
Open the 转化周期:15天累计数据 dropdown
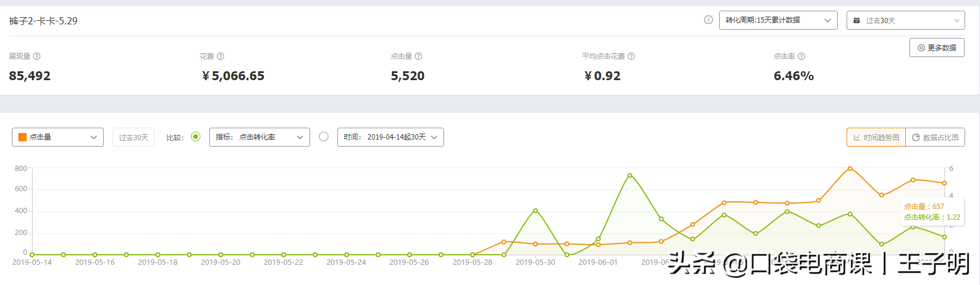(778, 20)
